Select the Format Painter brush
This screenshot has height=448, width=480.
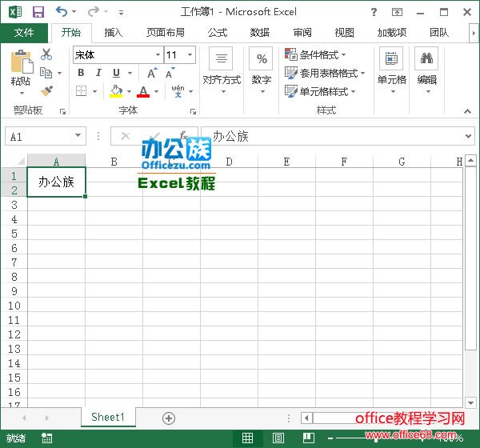(x=46, y=90)
